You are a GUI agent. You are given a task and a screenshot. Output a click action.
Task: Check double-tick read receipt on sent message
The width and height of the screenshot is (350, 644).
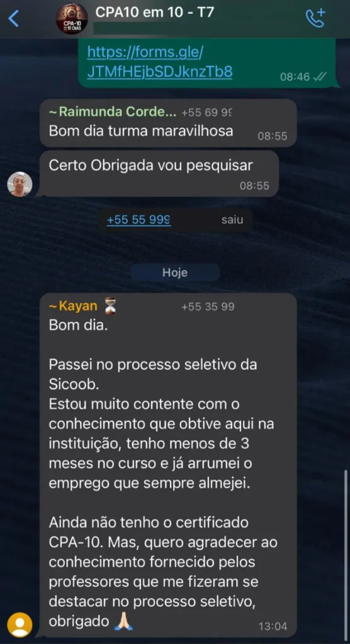[320, 76]
